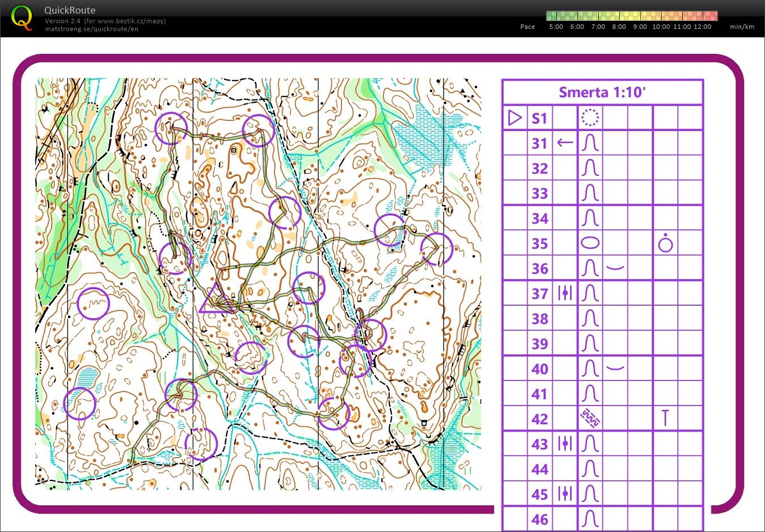Screen dimensions: 765x532
Task: Click the shallow curve symbol in row 36
Action: (x=615, y=268)
